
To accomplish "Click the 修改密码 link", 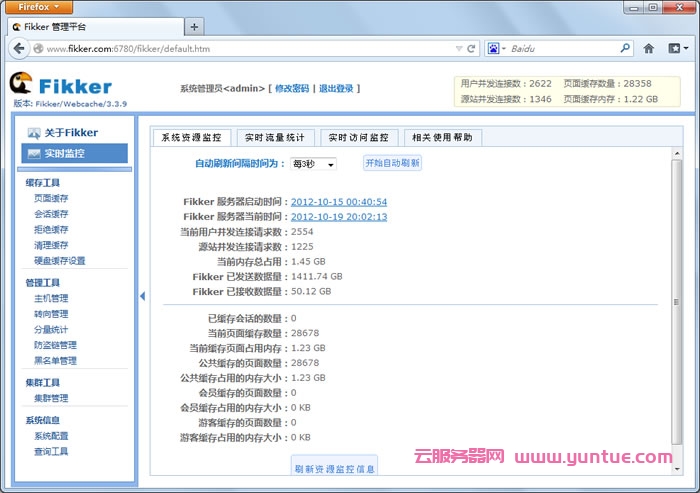I will pyautogui.click(x=292, y=89).
